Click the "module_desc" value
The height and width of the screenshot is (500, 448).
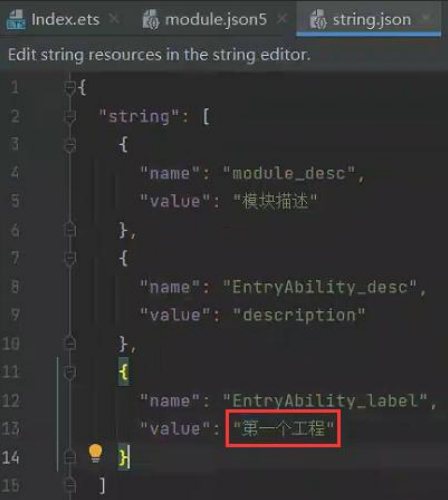click(x=289, y=173)
